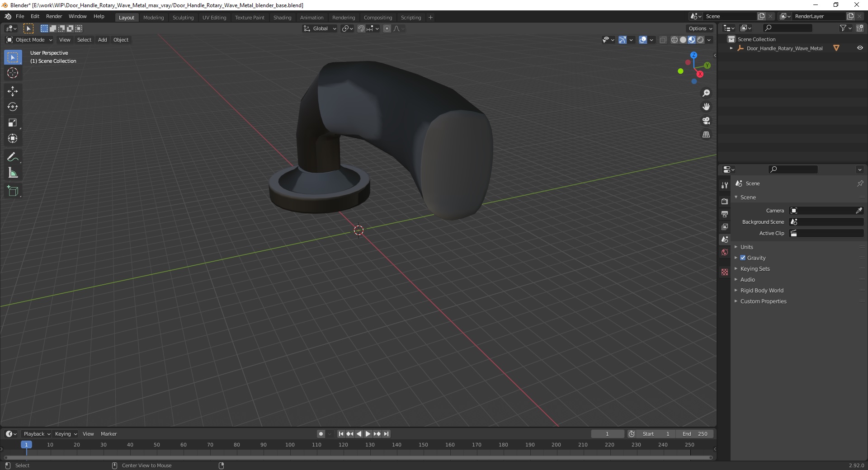Switch to wireframe shading
868x470 pixels.
coord(675,40)
